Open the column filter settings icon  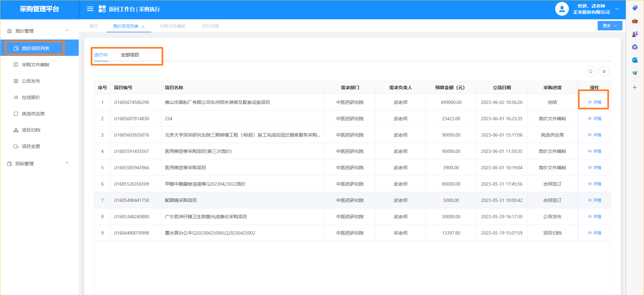click(x=604, y=71)
